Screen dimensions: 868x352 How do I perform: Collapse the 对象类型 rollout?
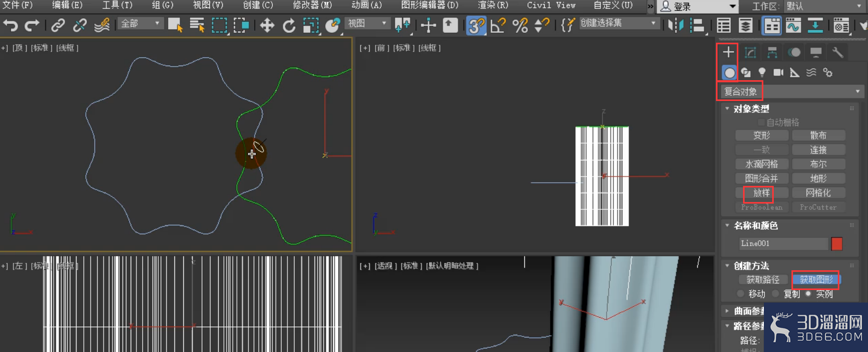coord(751,109)
